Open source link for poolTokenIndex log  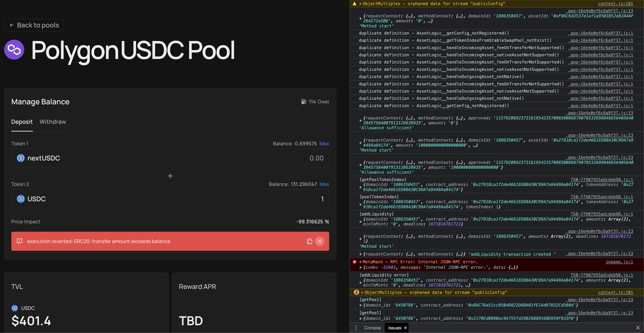pyautogui.click(x=602, y=197)
